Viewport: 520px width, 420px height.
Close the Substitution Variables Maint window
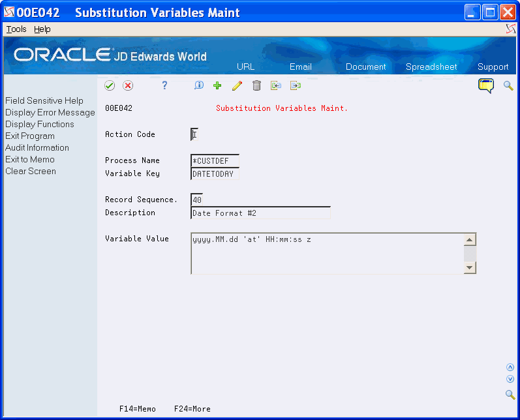pos(508,12)
